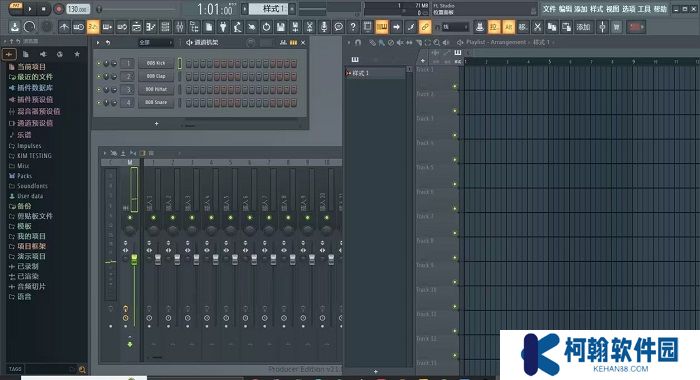The height and width of the screenshot is (380, 700).
Task: Select the 808 Hihat channel button
Action: (x=156, y=89)
